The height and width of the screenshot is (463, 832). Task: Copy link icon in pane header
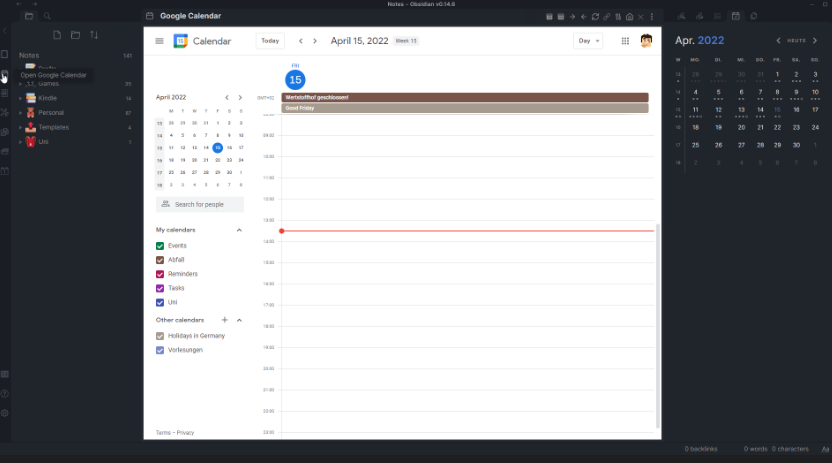coord(606,16)
